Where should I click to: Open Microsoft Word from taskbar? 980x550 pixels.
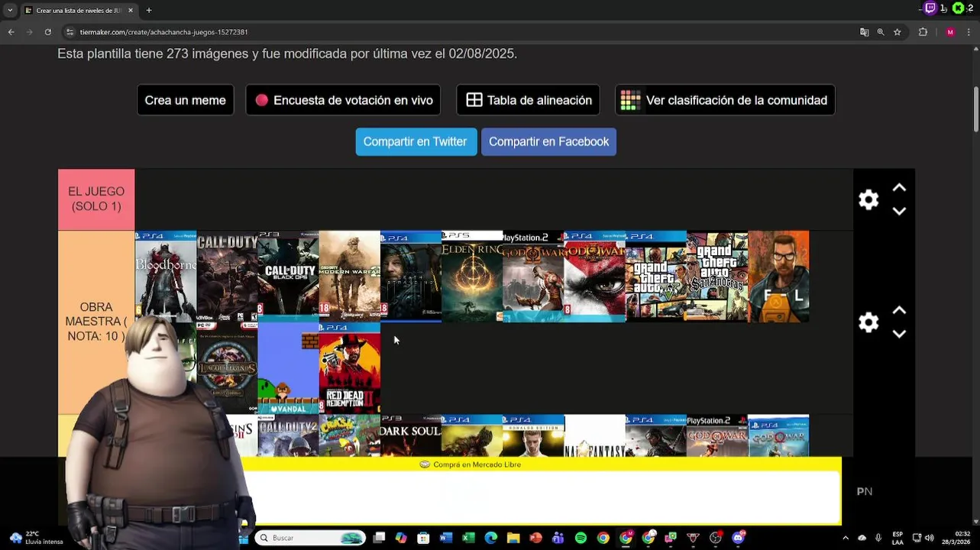coord(446,538)
